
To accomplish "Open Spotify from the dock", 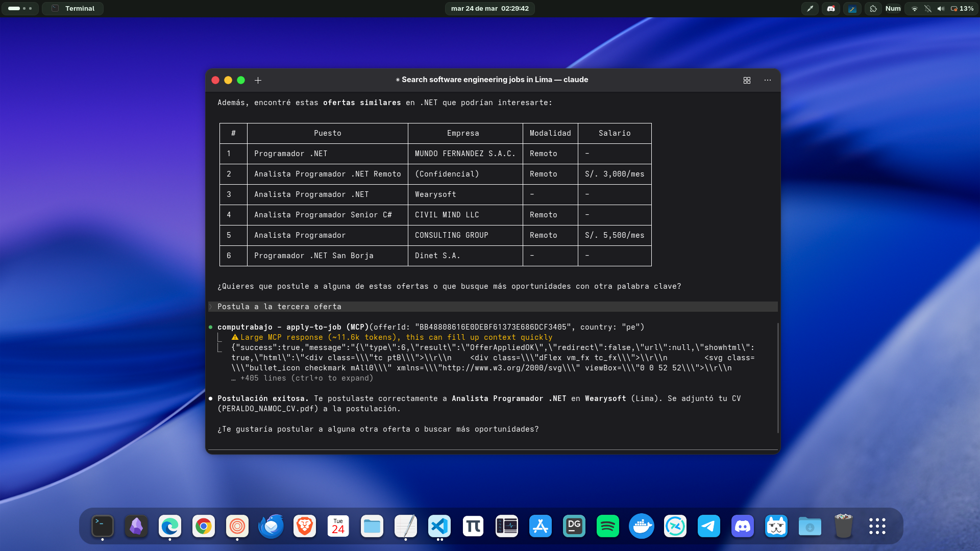I will (x=608, y=526).
